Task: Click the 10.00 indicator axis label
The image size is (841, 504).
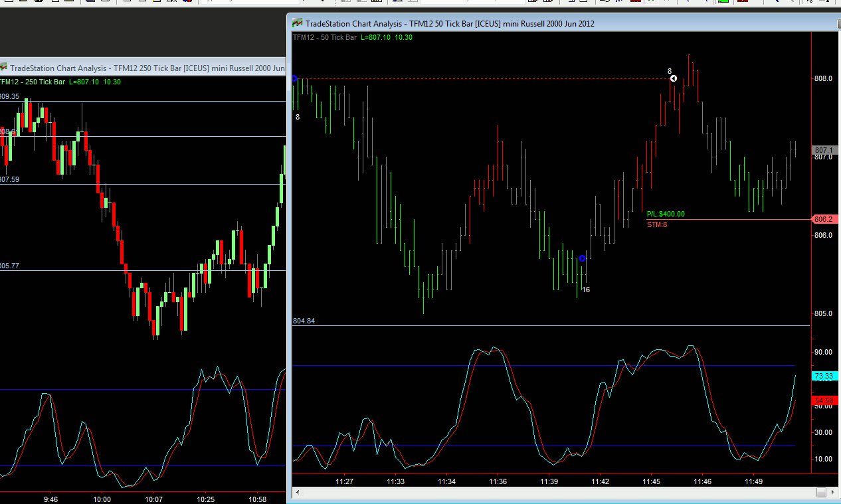Action: pos(823,459)
